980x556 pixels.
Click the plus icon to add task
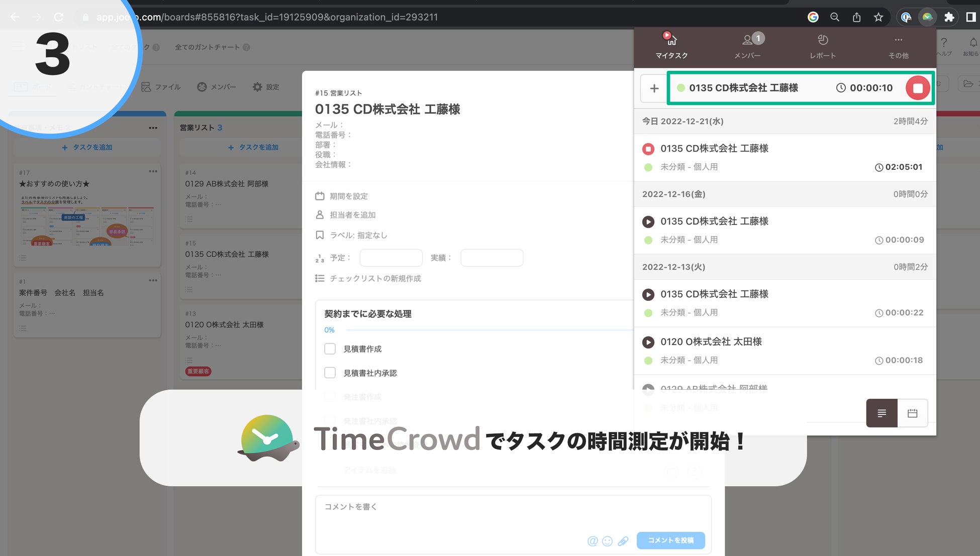coord(654,88)
